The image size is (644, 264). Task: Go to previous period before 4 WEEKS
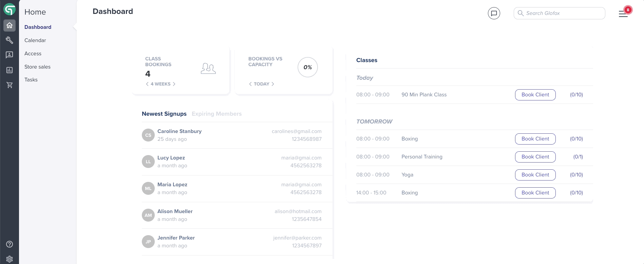click(147, 84)
